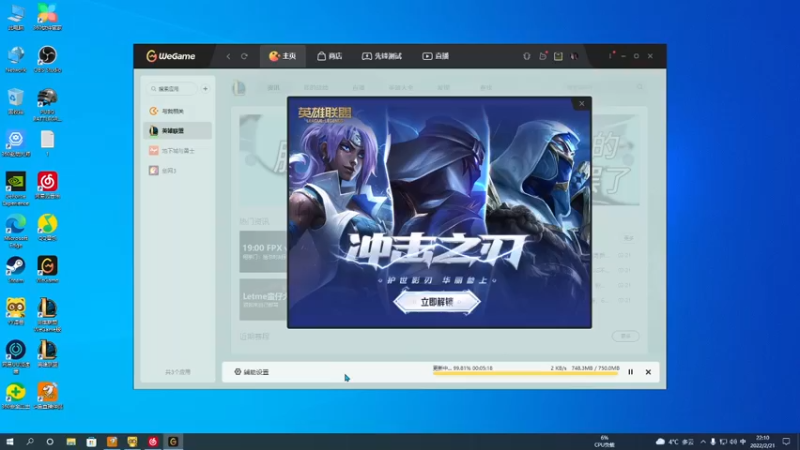Image resolution: width=800 pixels, height=450 pixels.
Task: Select the blank text file on desktop
Action: [x=47, y=143]
